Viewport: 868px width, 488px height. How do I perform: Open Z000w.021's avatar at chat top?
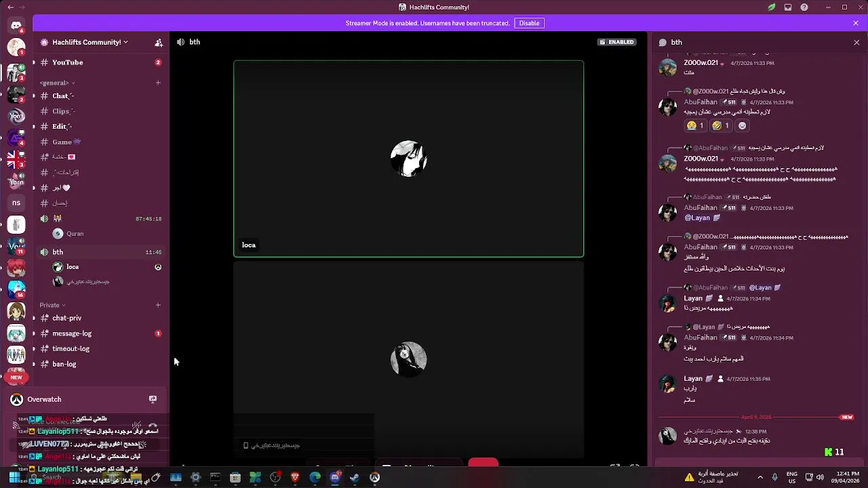tap(668, 67)
